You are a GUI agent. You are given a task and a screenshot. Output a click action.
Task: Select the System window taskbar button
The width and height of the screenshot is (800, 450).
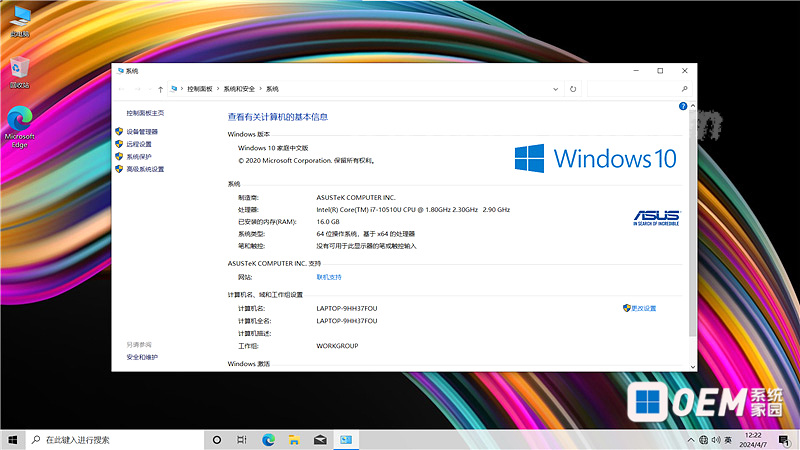click(x=346, y=440)
